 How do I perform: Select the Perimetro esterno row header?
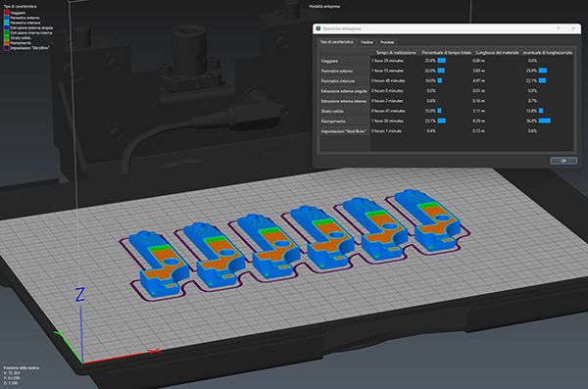tap(344, 71)
